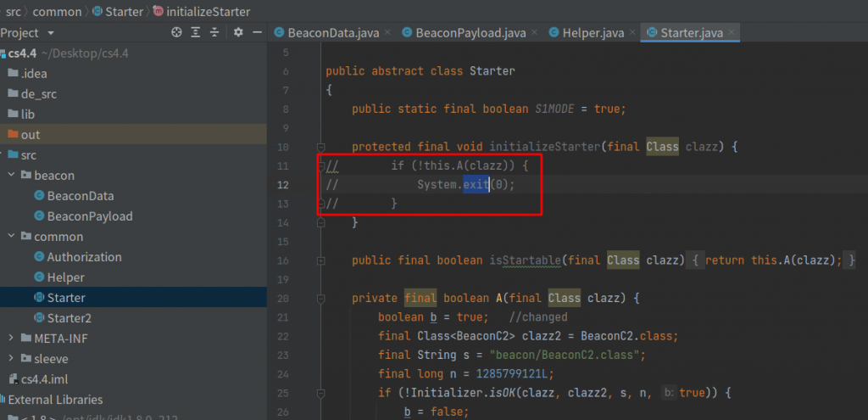Expand folded isStartable method at line 16
Screen dimensions: 868x420
point(320,260)
